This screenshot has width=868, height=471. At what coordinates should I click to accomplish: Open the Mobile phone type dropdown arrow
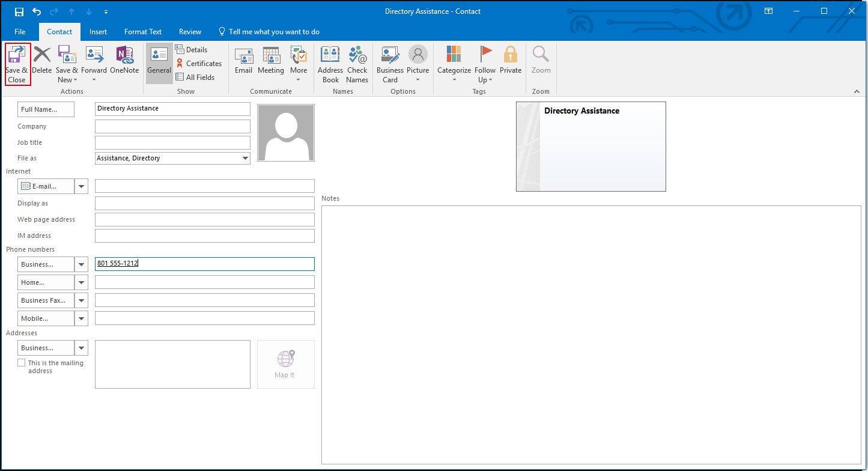[x=81, y=318]
